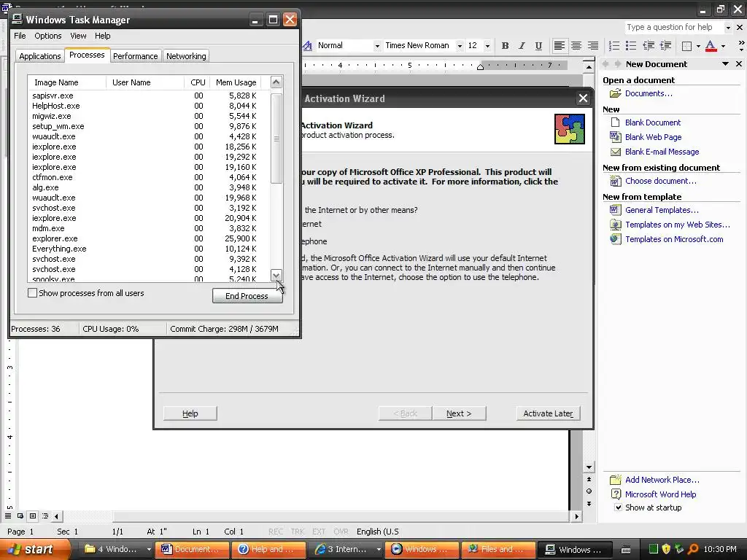Viewport: 747px width, 560px height.
Task: Uncheck Show at startup checkbox
Action: [x=618, y=507]
